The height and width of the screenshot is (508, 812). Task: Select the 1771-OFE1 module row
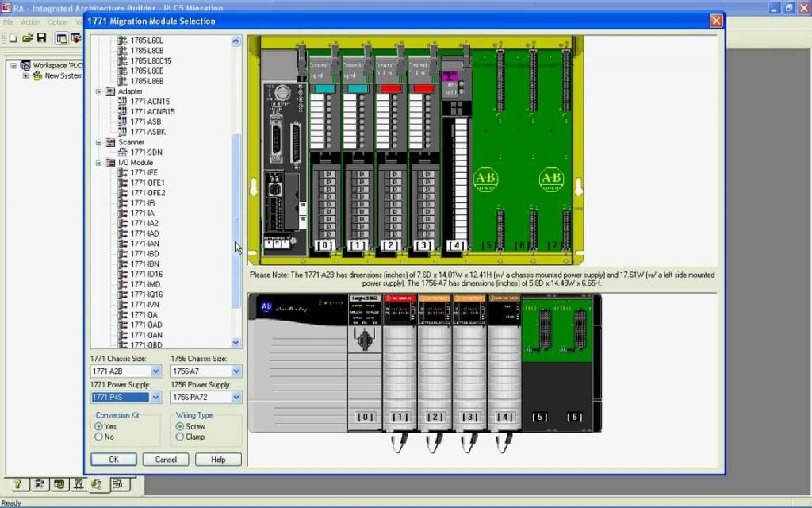147,183
